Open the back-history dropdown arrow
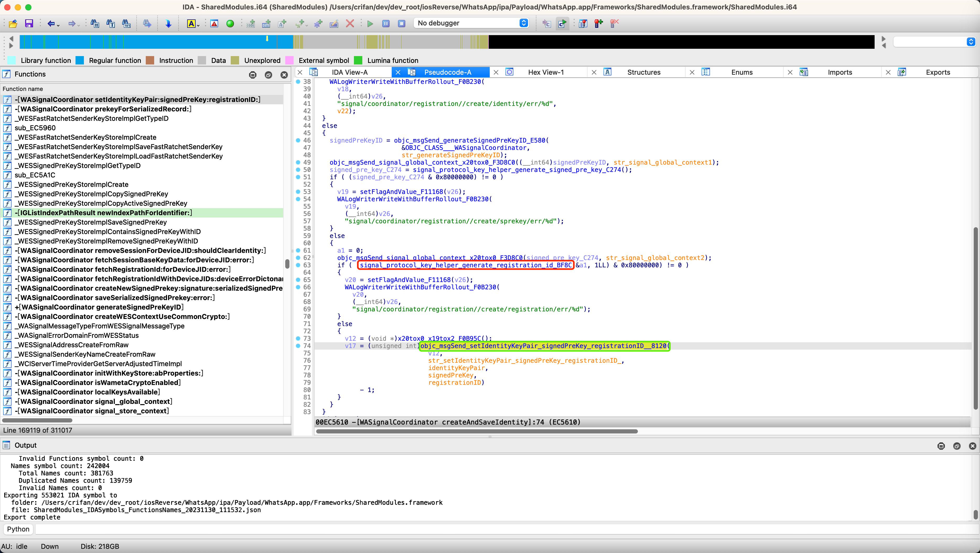 [58, 25]
